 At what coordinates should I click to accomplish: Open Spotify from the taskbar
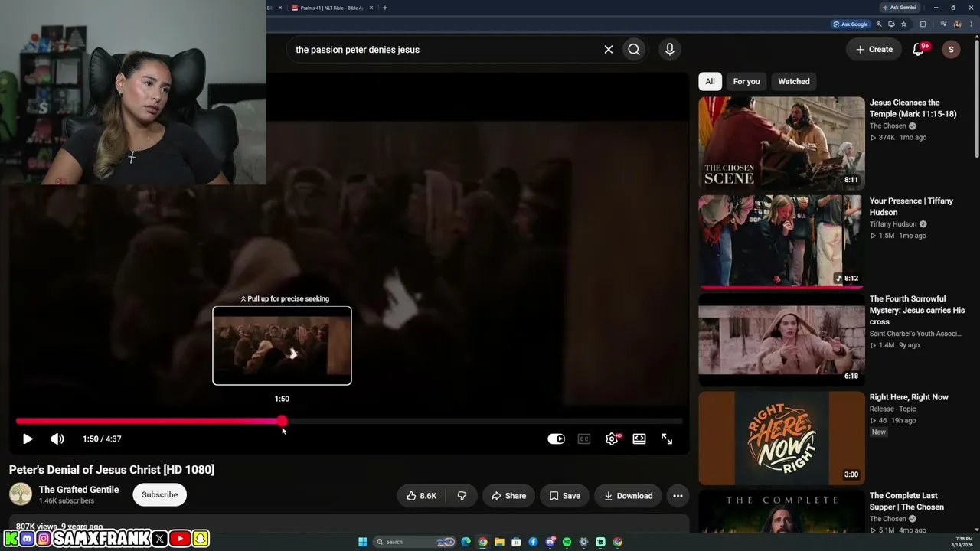567,542
